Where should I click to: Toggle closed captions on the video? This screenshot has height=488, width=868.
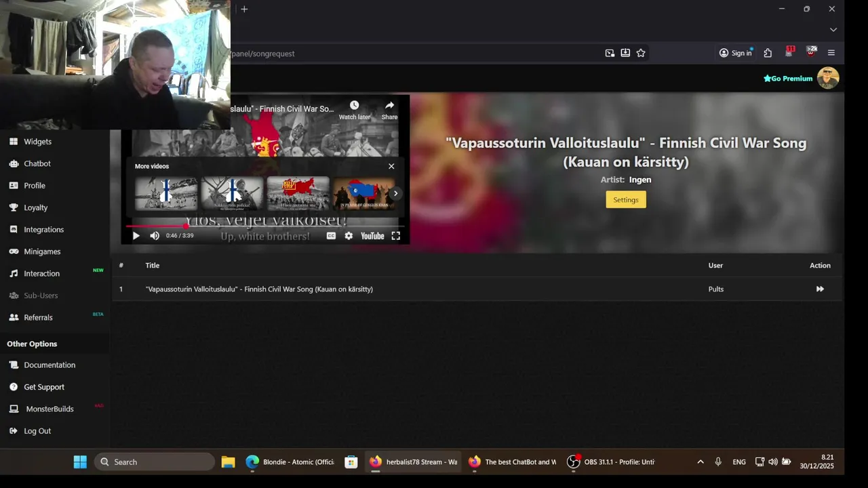tap(331, 236)
